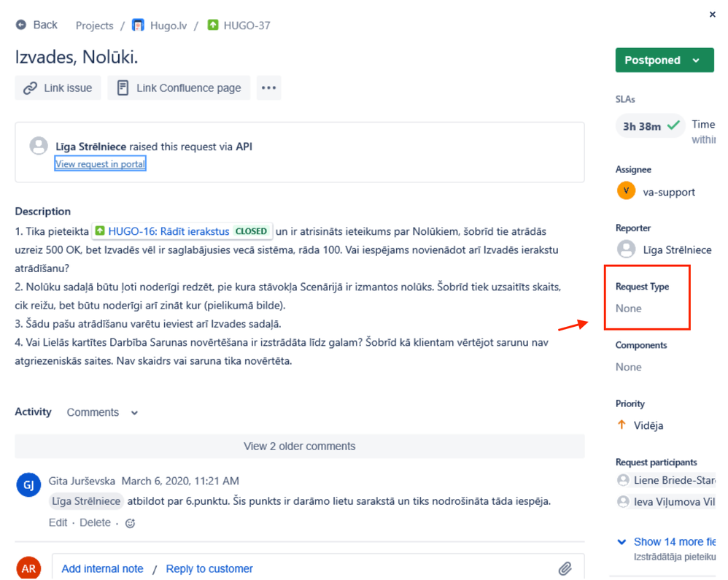Click the Līga Strēlniece reporter avatar
The height and width of the screenshot is (580, 728).
coord(626,249)
